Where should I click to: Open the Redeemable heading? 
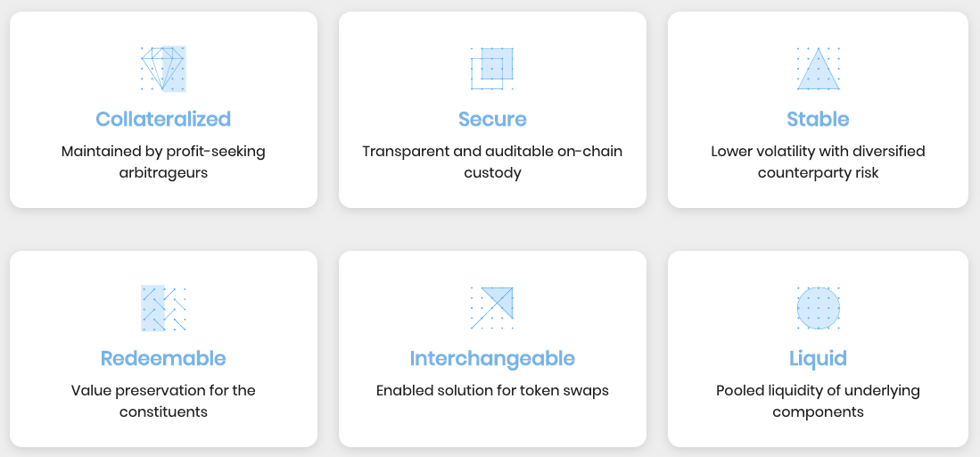163,358
